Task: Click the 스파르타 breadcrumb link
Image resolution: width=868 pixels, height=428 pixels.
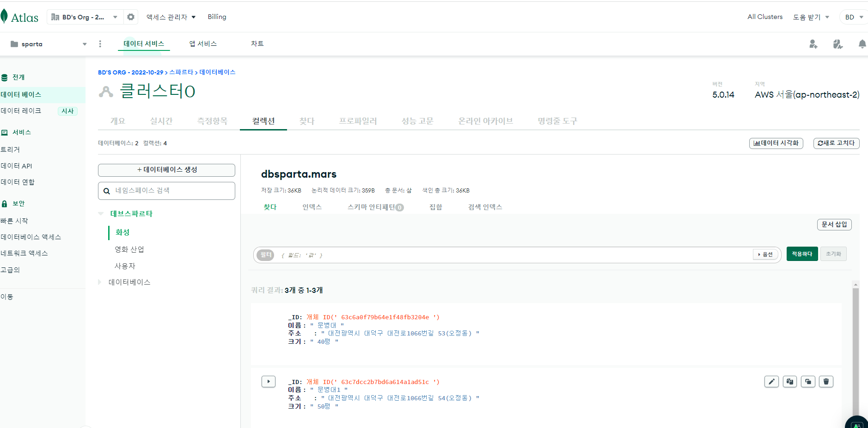Action: point(181,72)
